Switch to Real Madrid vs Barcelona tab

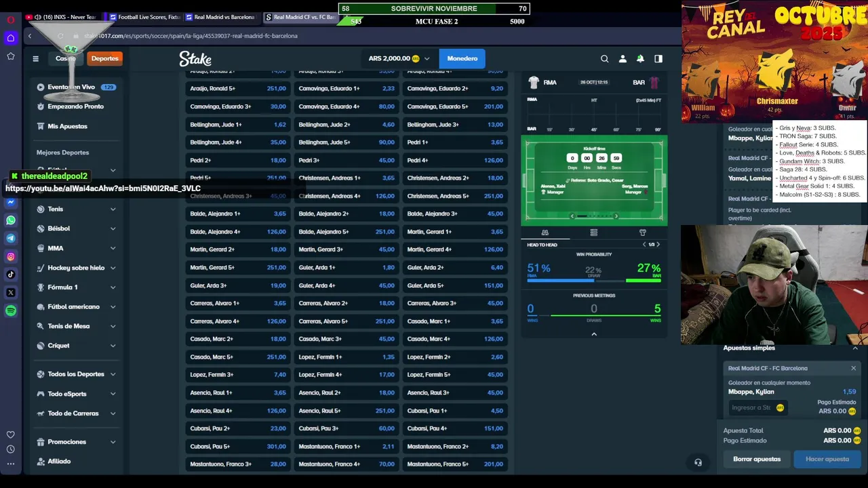pyautogui.click(x=220, y=17)
